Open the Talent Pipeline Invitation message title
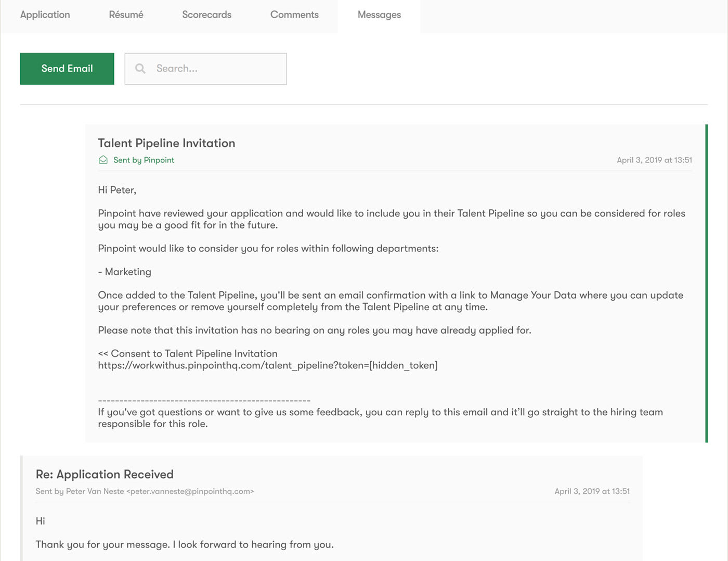The height and width of the screenshot is (561, 728). 166,143
